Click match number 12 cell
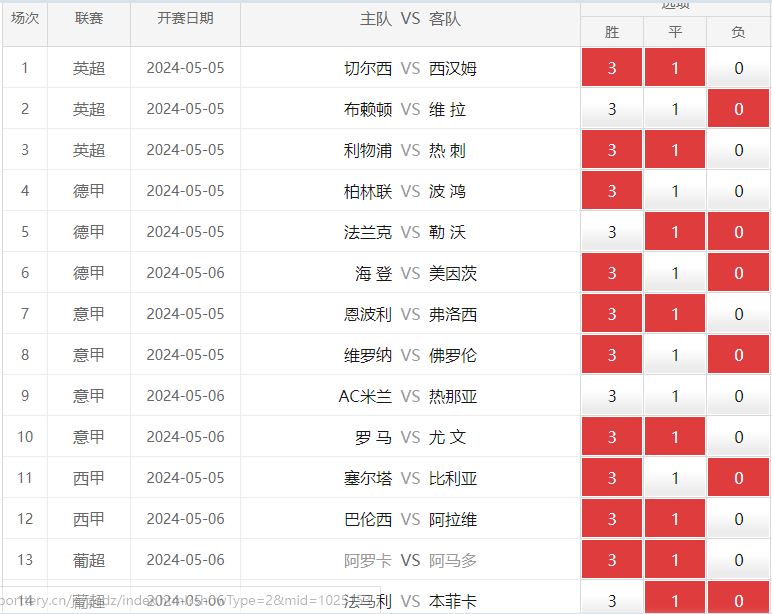This screenshot has height=614, width=772. click(x=25, y=518)
